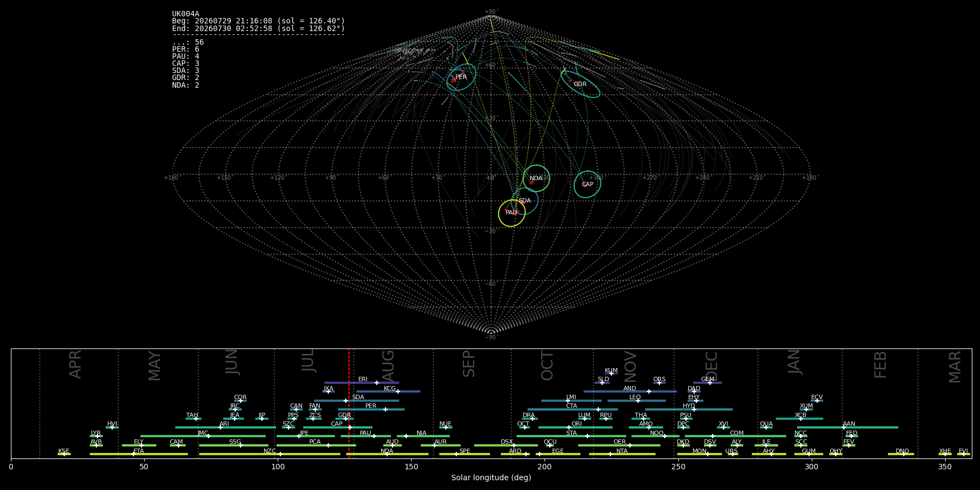
Task: Click the NTA shower bar
Action: [x=622, y=454]
